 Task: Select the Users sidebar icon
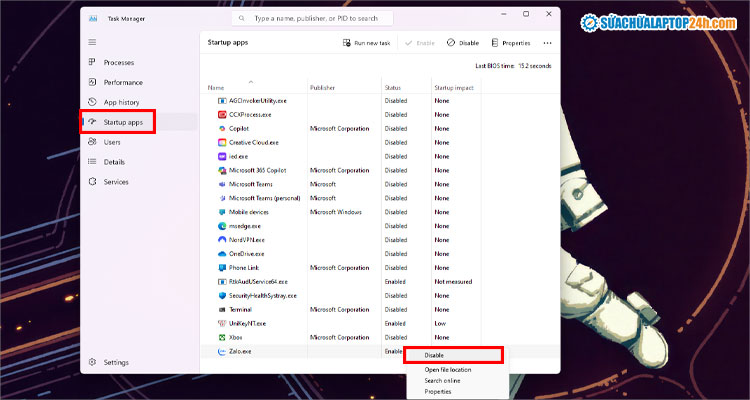point(94,142)
